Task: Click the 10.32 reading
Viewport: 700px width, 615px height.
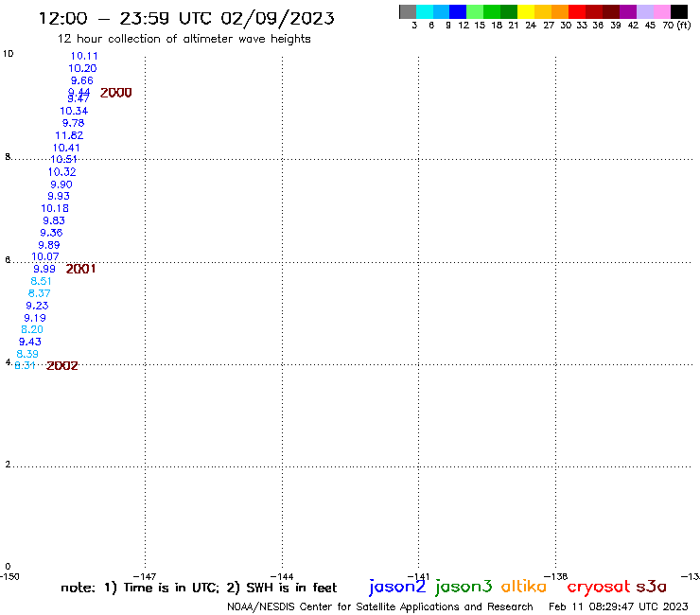Action: pyautogui.click(x=61, y=172)
